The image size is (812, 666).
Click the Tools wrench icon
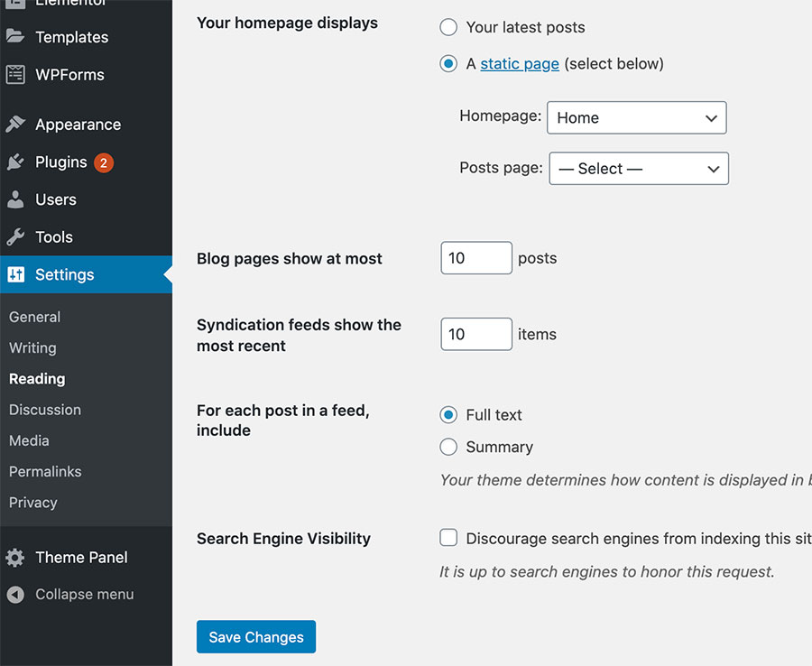click(15, 237)
